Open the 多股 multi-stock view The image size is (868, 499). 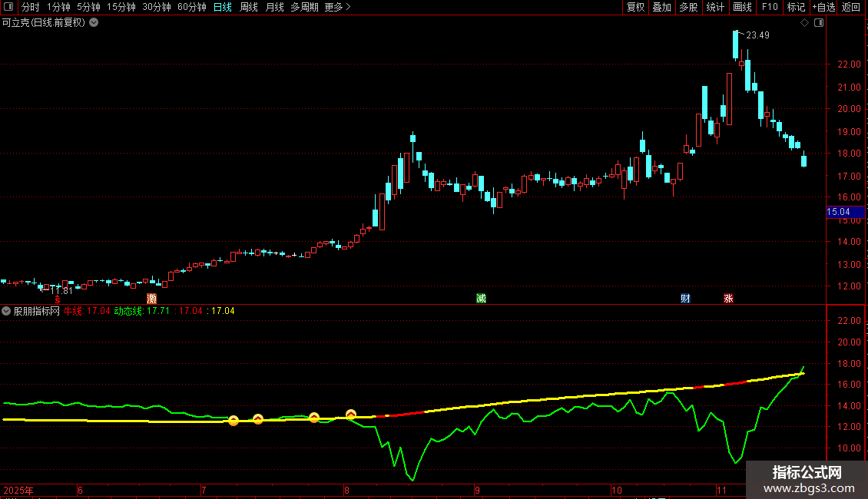(689, 7)
